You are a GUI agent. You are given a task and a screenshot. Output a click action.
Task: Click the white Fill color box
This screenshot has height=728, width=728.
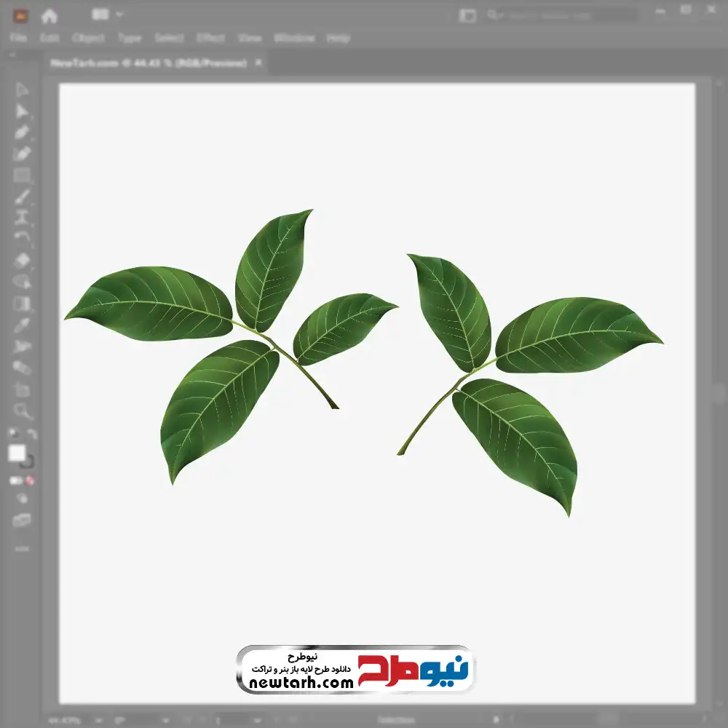click(x=17, y=453)
